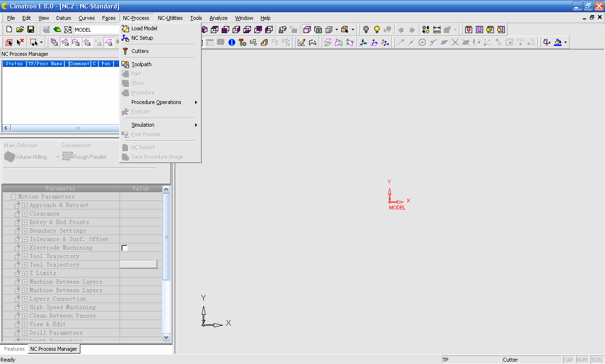Click the parameter list scroll-up arrow
Viewport: 605px width, 364px height.
[x=166, y=189]
